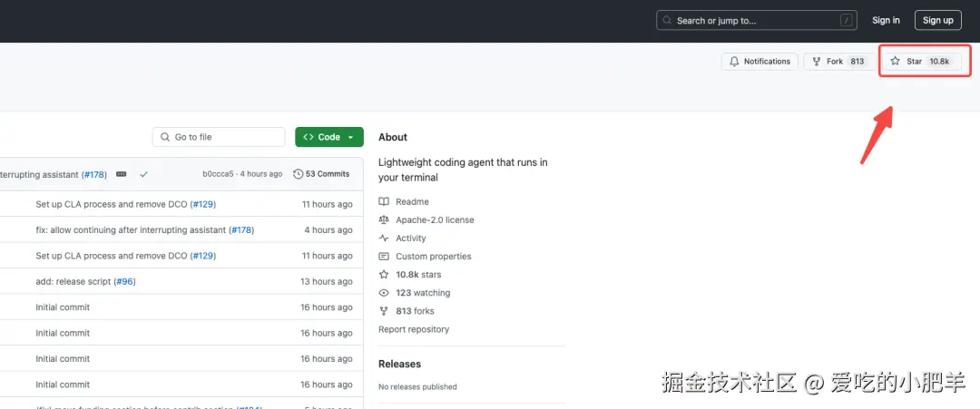Image resolution: width=980 pixels, height=409 pixels.
Task: Click the history clock icon beside 53 Commits
Action: click(299, 173)
